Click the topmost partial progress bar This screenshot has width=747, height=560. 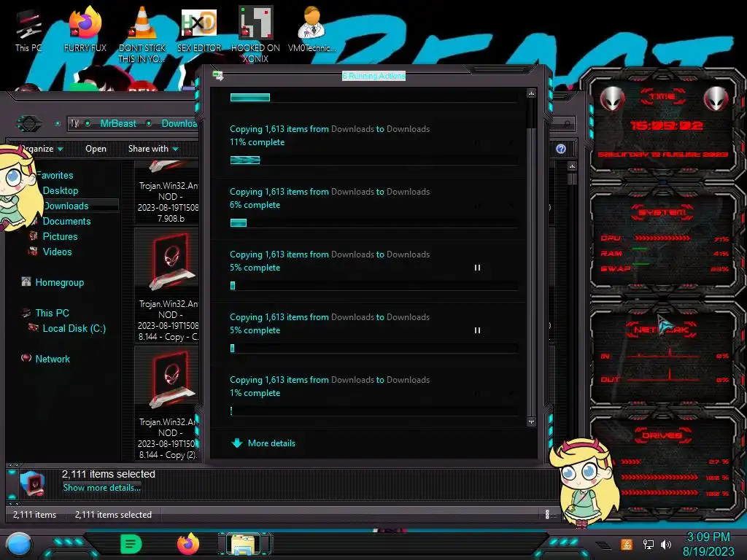[x=374, y=98]
